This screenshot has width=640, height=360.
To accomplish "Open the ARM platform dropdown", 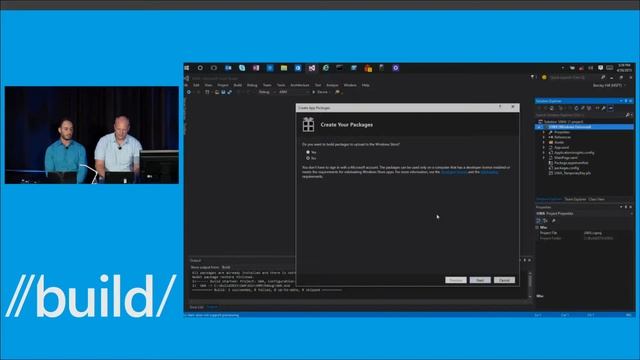I will [294, 92].
